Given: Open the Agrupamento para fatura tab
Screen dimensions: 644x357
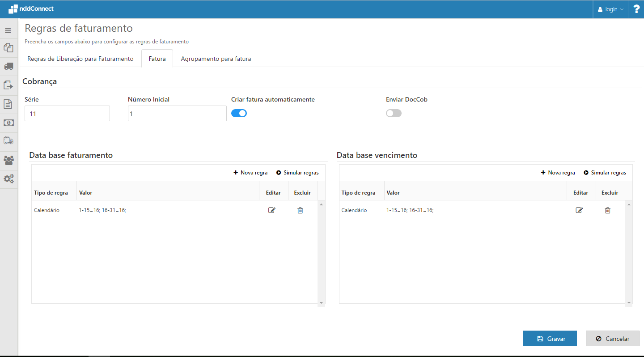Looking at the screenshot, I should tap(216, 59).
